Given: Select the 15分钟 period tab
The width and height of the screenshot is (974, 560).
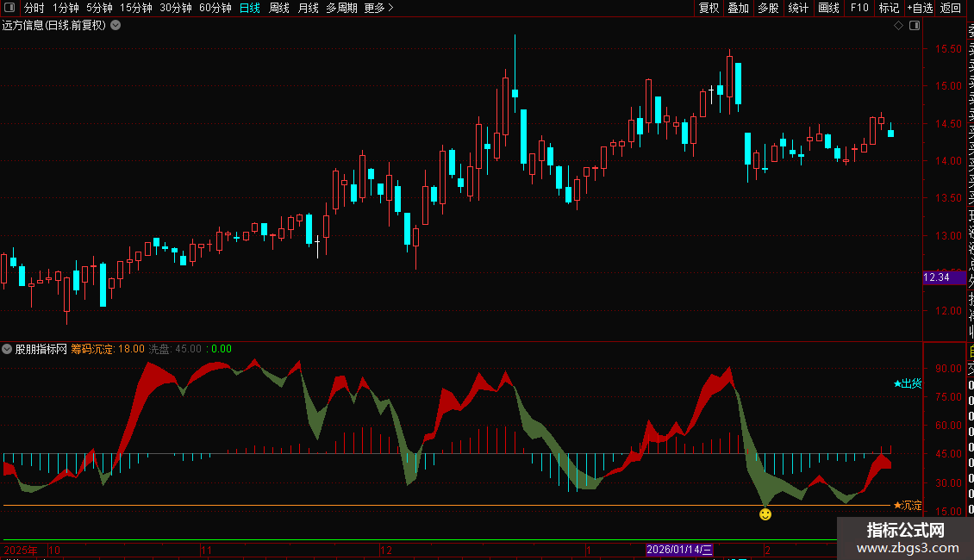Looking at the screenshot, I should pyautogui.click(x=136, y=8).
